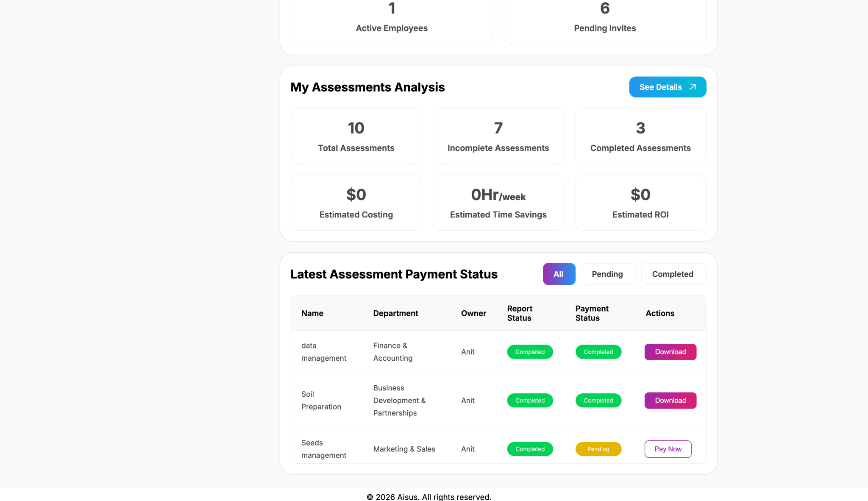868x501 pixels.
Task: Click the Pending payment status badge
Action: (598, 449)
